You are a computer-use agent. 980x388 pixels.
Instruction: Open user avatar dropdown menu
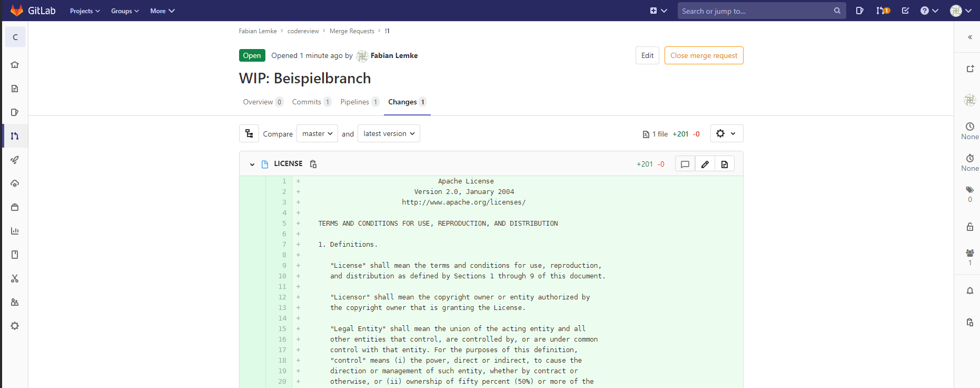point(961,11)
